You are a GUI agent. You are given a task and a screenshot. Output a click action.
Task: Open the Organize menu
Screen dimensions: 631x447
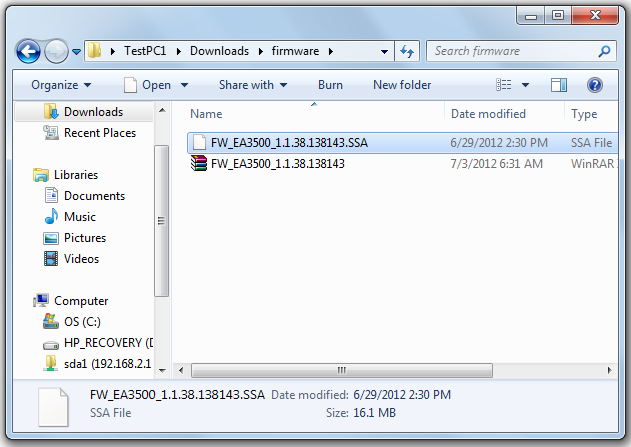(x=61, y=85)
